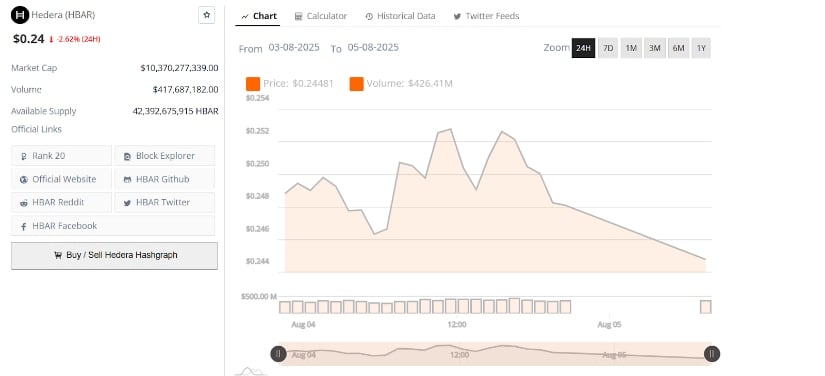The image size is (825, 376).
Task: Click the Hedera HBAR logo icon
Action: coord(20,15)
